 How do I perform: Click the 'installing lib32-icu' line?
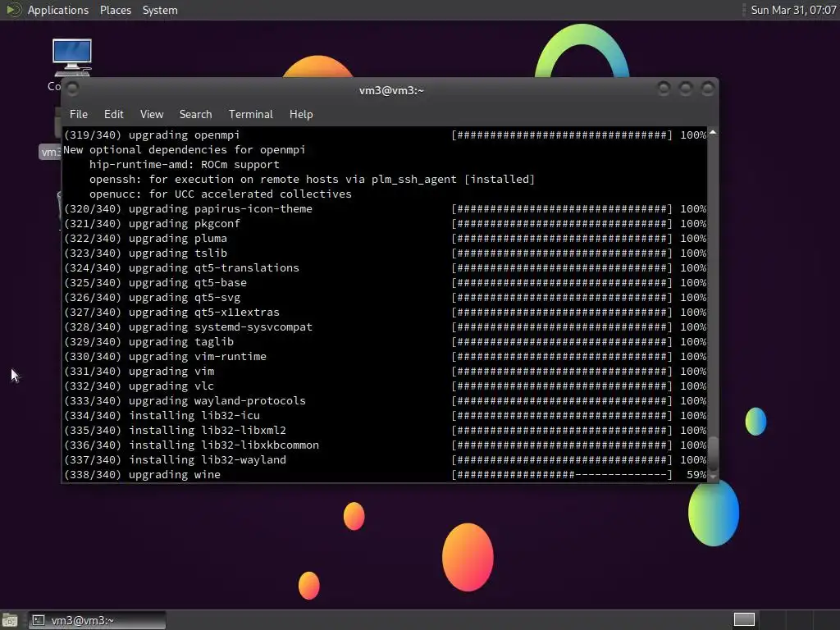tap(385, 416)
